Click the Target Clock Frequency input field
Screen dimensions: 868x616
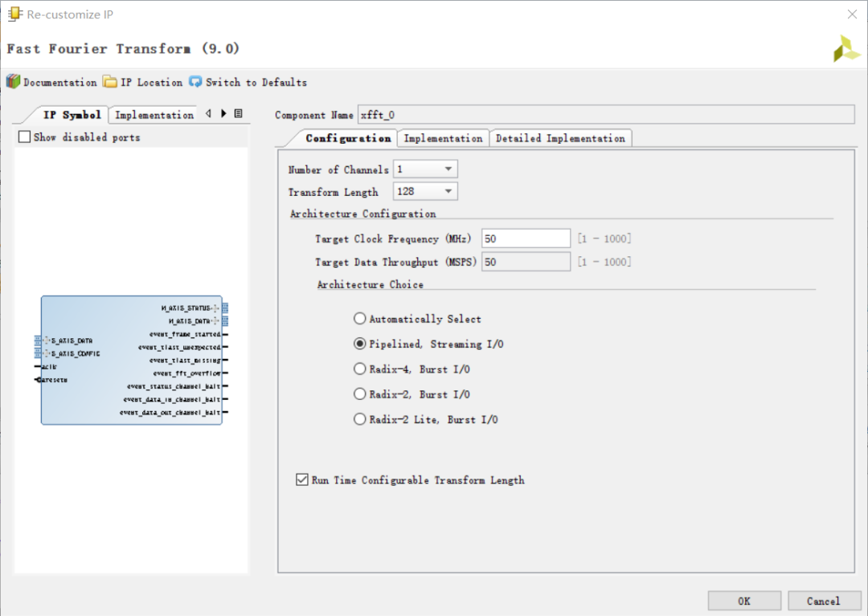526,239
